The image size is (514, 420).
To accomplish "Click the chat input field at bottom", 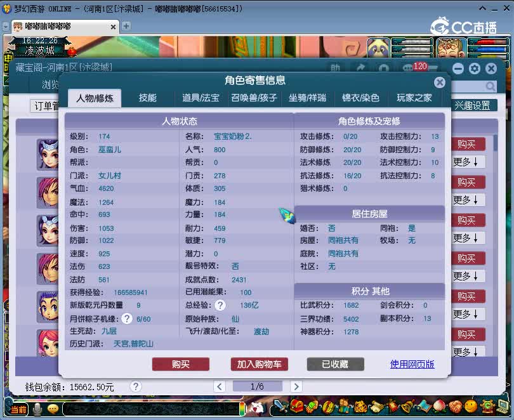I will pyautogui.click(x=151, y=409).
